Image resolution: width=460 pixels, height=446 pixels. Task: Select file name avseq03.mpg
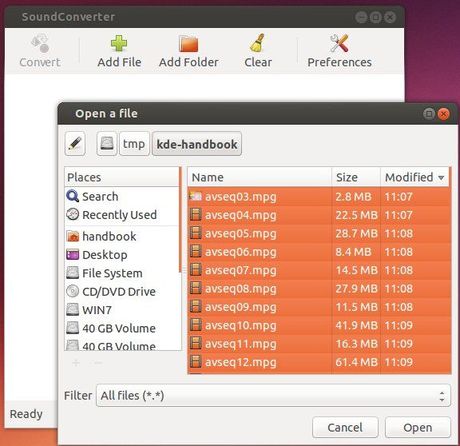tap(241, 197)
